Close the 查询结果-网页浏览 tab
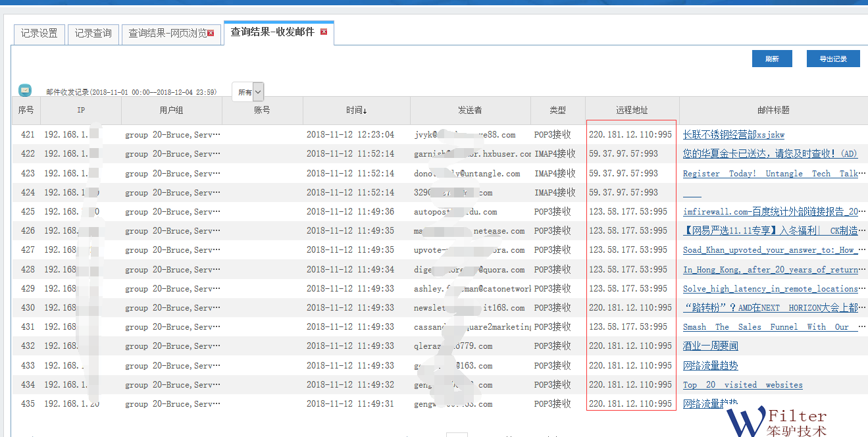The height and width of the screenshot is (437, 868). 211,33
